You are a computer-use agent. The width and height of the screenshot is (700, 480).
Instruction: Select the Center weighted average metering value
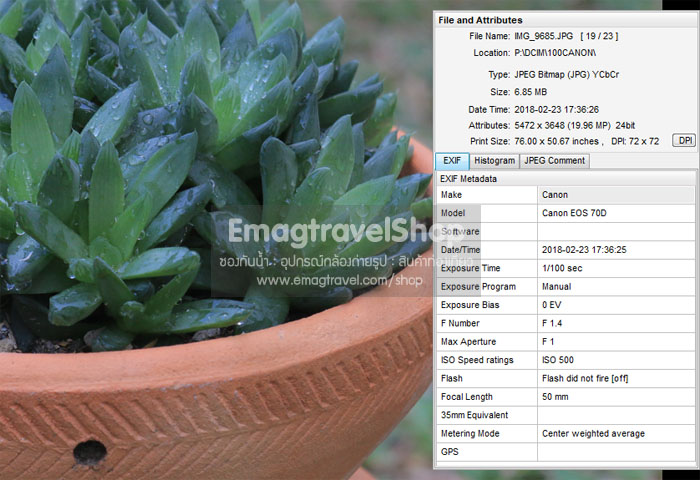pyautogui.click(x=593, y=434)
